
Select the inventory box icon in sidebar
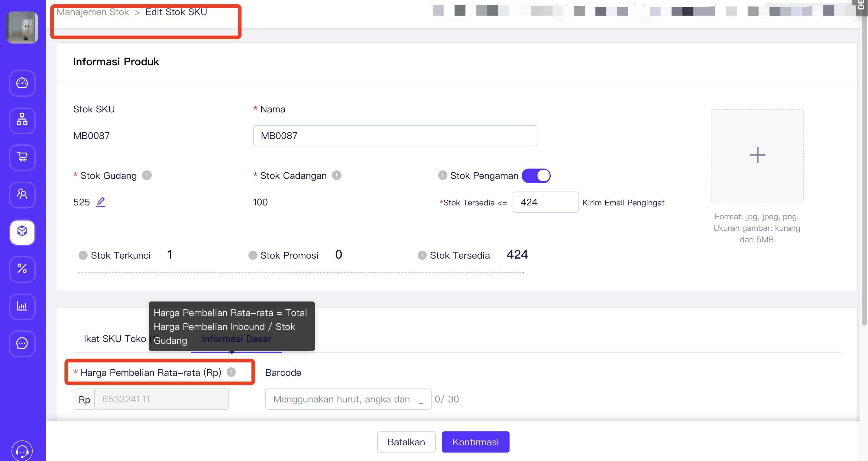coord(22,232)
